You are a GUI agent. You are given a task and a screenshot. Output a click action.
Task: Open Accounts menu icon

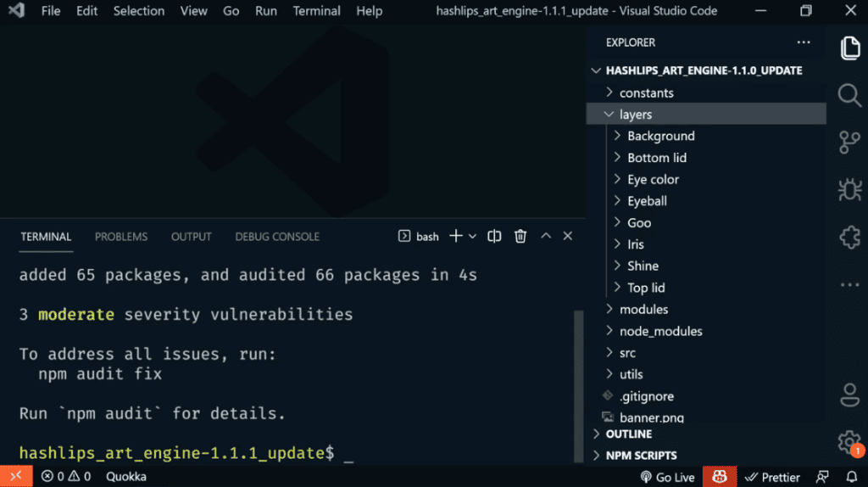pyautogui.click(x=849, y=395)
